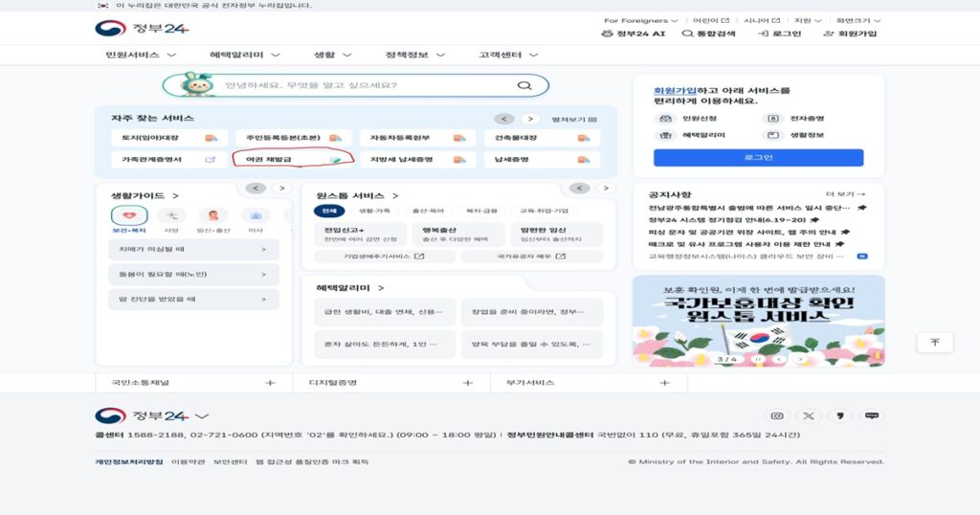980x515 pixels.
Task: Expand the For Foreigners dropdown
Action: (x=640, y=21)
